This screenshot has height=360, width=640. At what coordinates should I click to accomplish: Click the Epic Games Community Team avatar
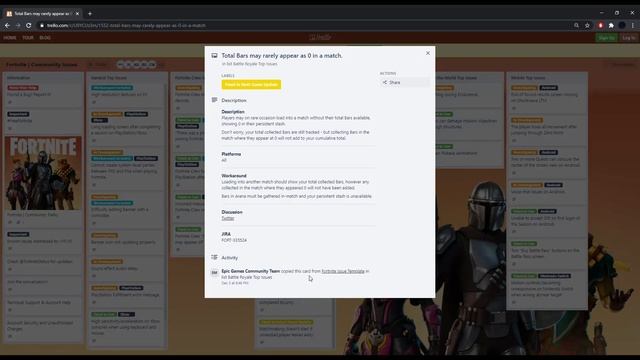coord(214,273)
